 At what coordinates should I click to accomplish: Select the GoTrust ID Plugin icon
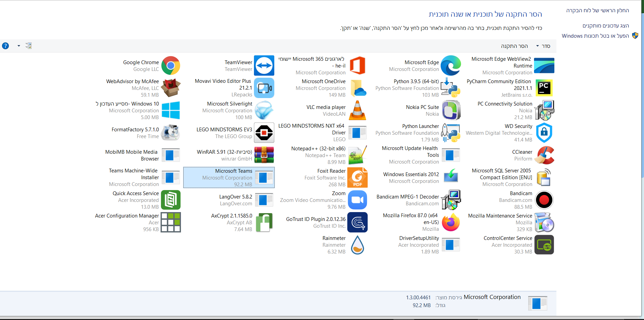[x=357, y=222]
